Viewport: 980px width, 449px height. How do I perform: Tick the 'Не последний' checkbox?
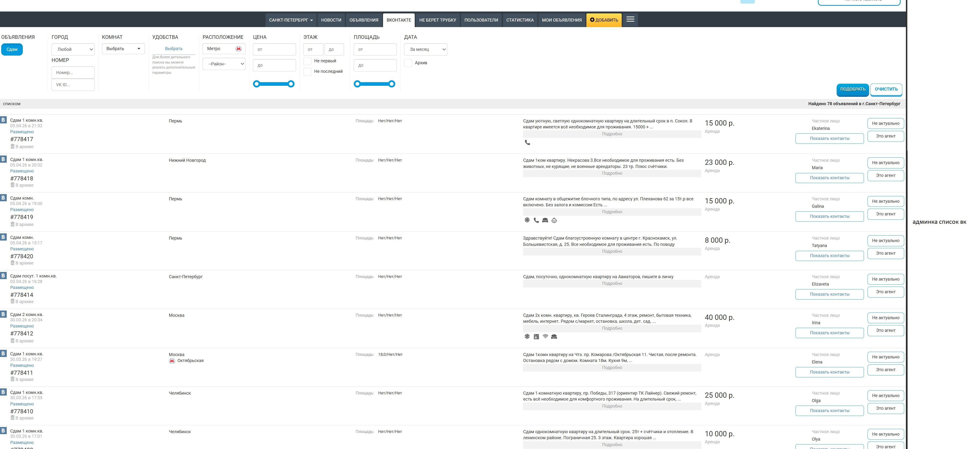307,71
